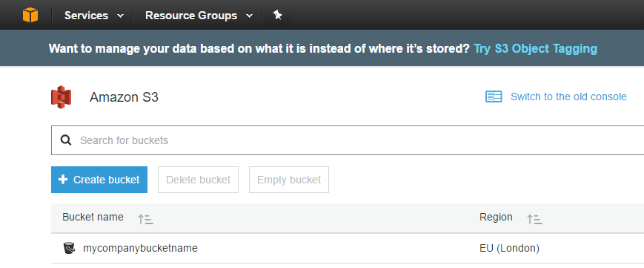This screenshot has width=644, height=268.
Task: Click the plus icon on Create bucket
Action: tap(63, 180)
